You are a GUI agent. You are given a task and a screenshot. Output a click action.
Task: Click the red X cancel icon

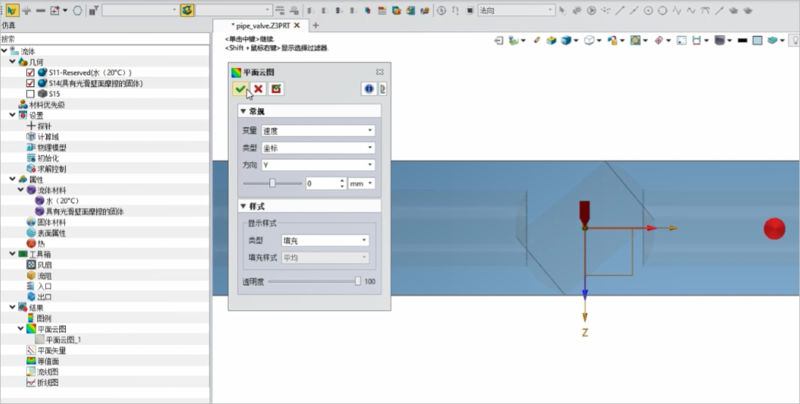pos(258,89)
